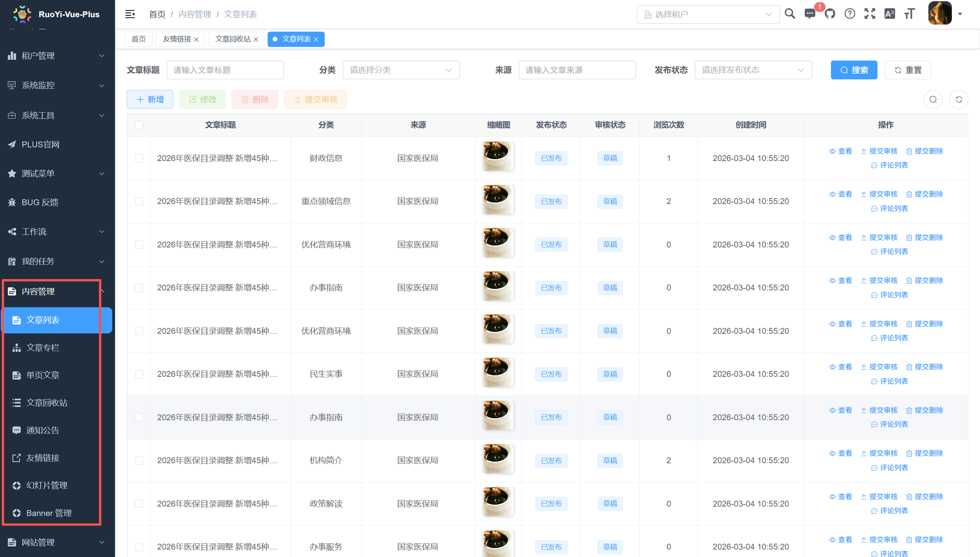This screenshot has height=557, width=980.
Task: Tick the checkbox for the 民生实事 row
Action: tap(139, 374)
